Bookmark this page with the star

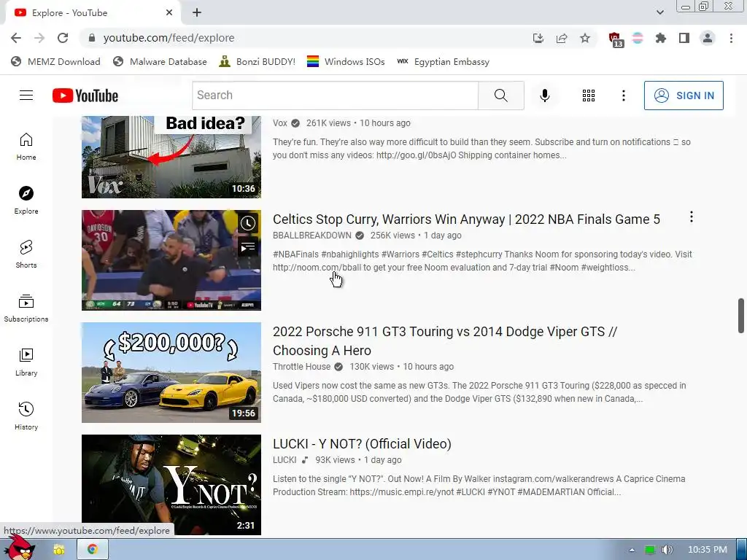[585, 38]
